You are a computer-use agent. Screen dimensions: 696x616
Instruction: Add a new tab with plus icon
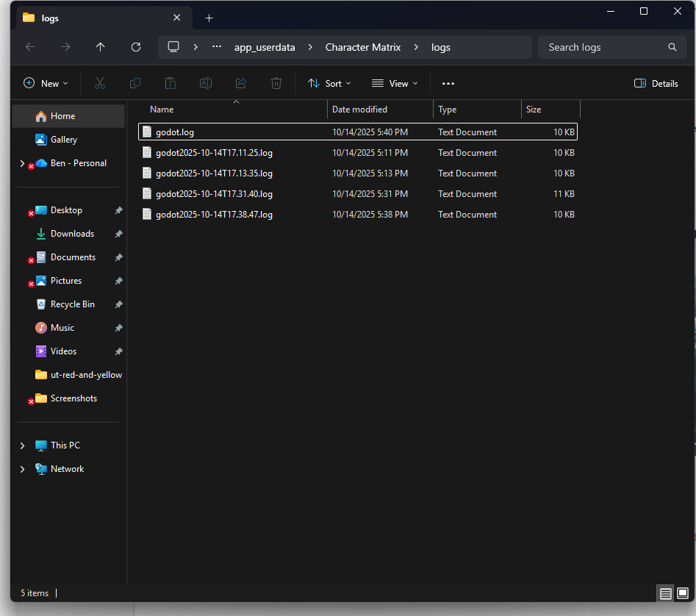point(209,18)
